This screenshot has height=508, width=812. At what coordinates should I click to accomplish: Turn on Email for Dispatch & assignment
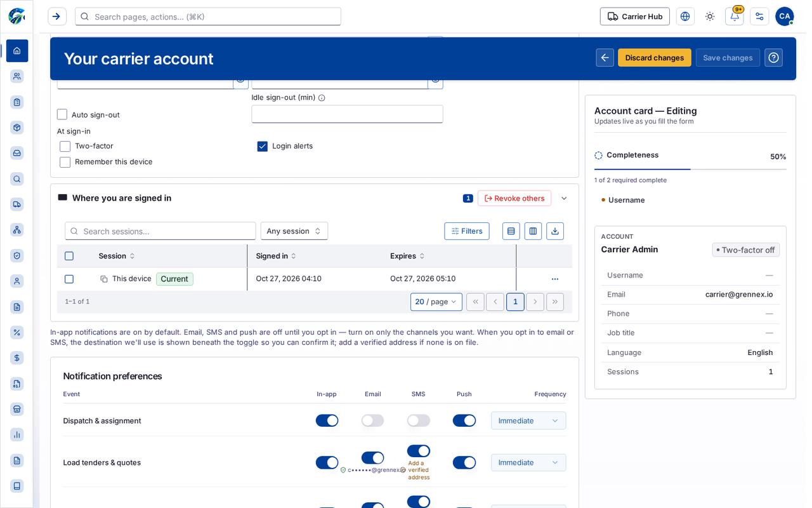(373, 420)
